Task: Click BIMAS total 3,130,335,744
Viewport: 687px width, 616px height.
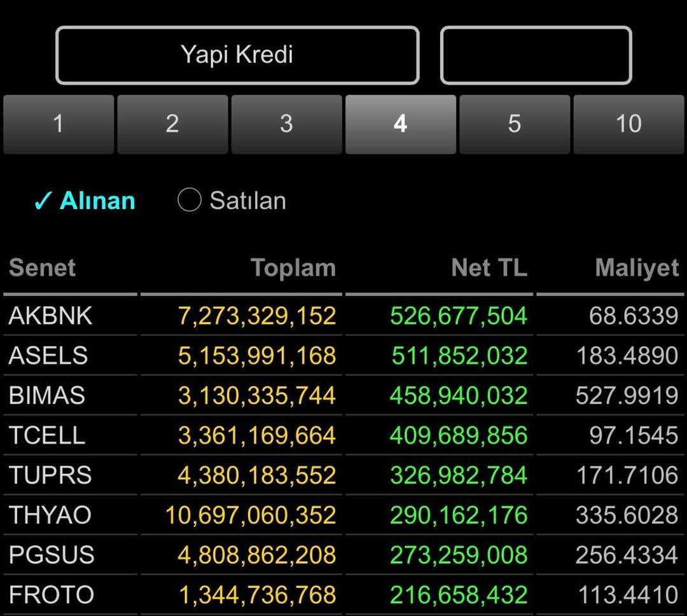Action: [x=257, y=396]
